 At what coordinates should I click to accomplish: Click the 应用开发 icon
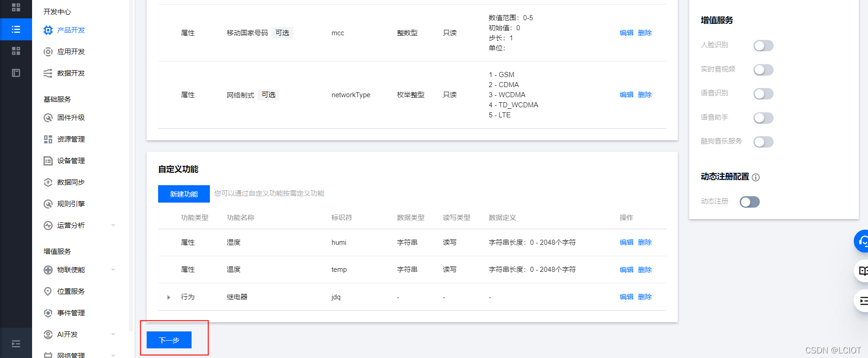coord(48,52)
